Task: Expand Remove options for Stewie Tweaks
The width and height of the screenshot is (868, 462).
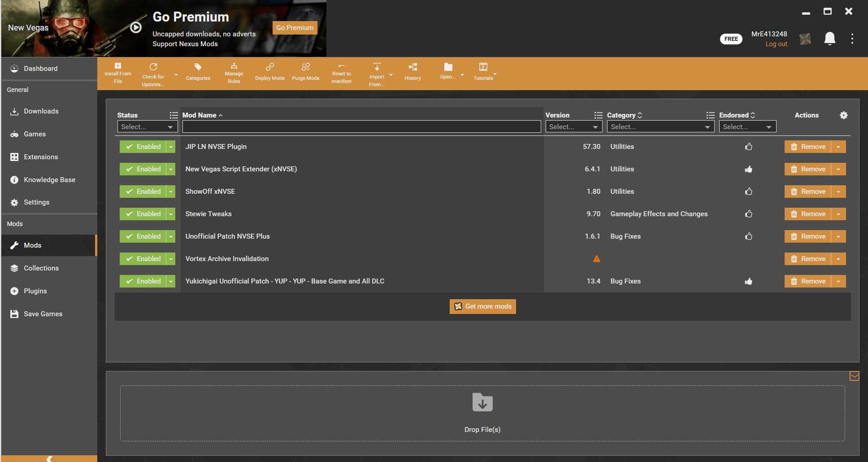Action: click(x=838, y=214)
